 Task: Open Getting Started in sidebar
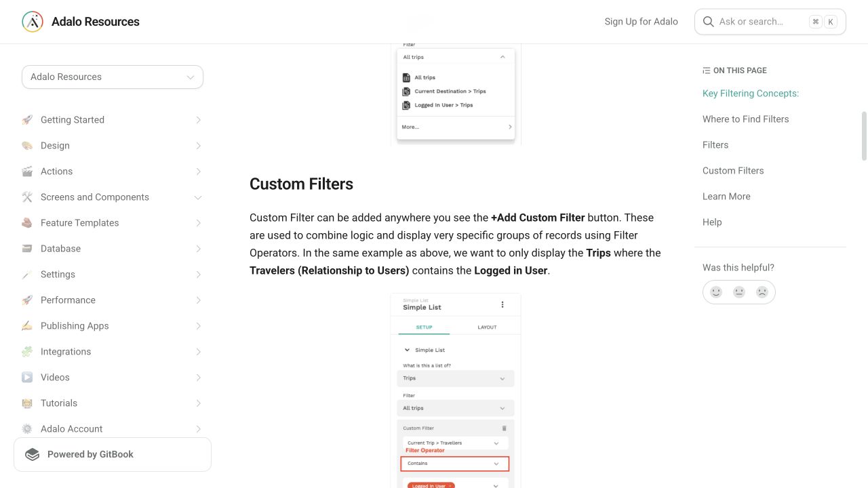tap(113, 120)
